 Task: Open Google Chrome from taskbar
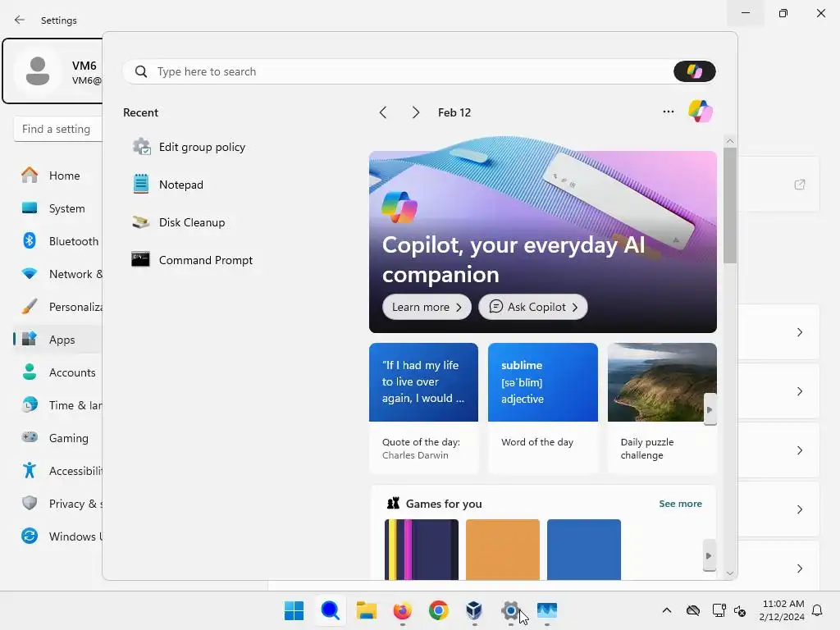tap(439, 610)
